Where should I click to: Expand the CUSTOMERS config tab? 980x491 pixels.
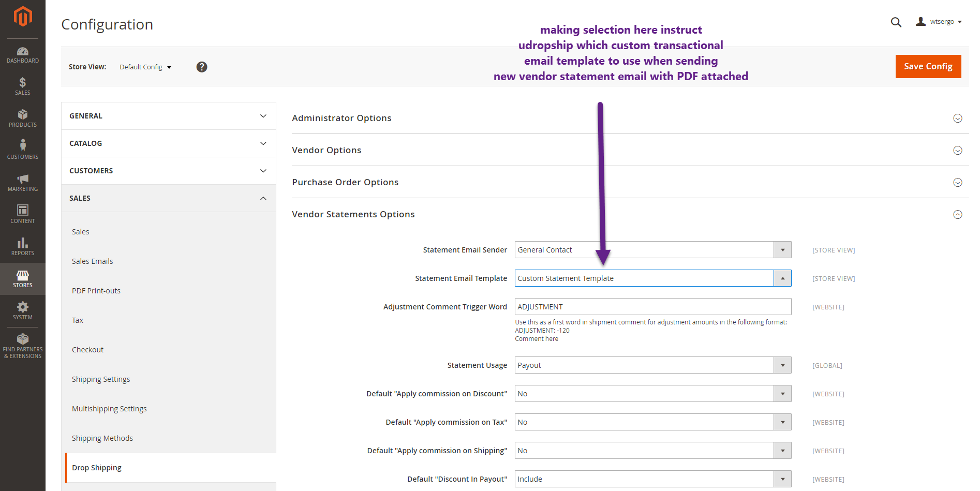[x=169, y=171]
